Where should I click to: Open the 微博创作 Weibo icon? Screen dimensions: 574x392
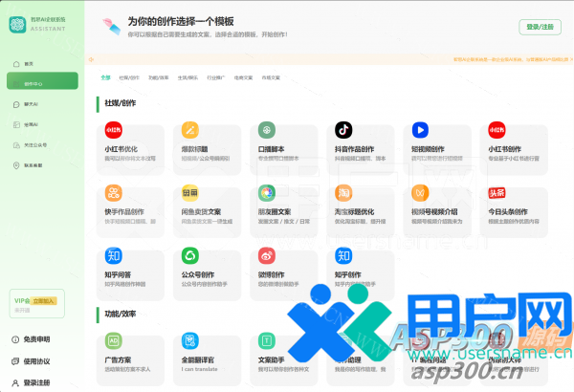pos(267,255)
